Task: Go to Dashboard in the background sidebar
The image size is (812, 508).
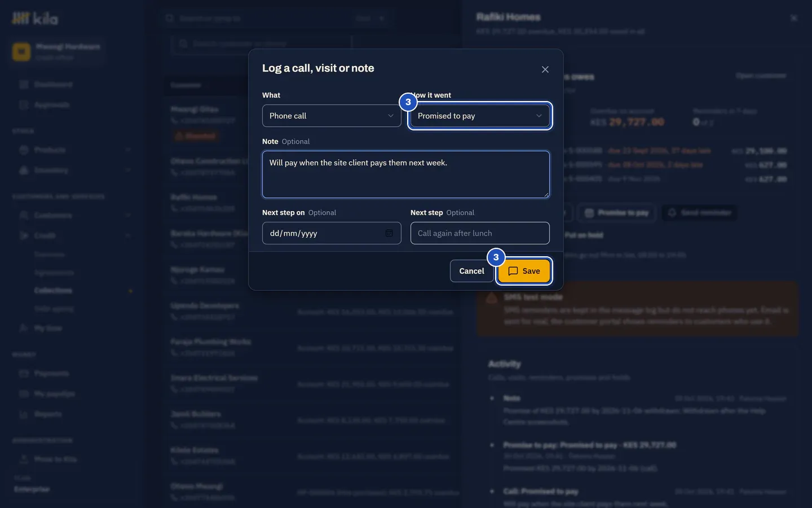Action: pyautogui.click(x=53, y=85)
